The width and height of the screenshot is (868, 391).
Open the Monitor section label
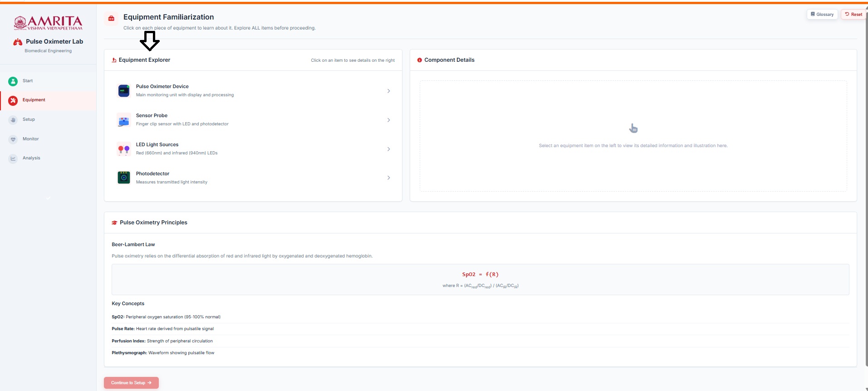coord(31,139)
